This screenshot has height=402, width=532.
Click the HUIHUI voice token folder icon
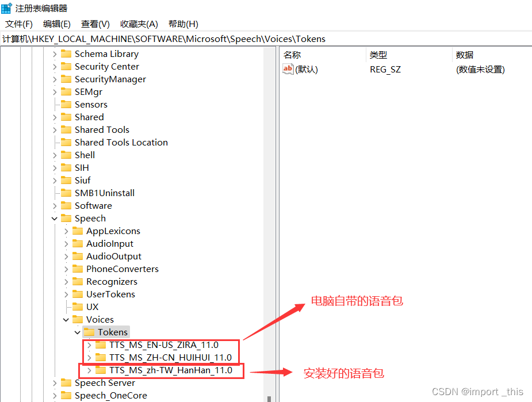(x=101, y=358)
